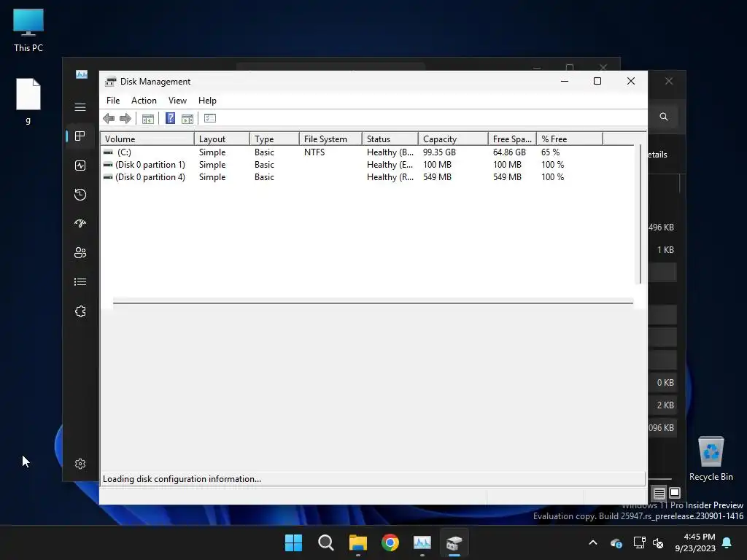Image resolution: width=747 pixels, height=560 pixels.
Task: Click the Disk Management pane splitter bar
Action: click(x=373, y=303)
